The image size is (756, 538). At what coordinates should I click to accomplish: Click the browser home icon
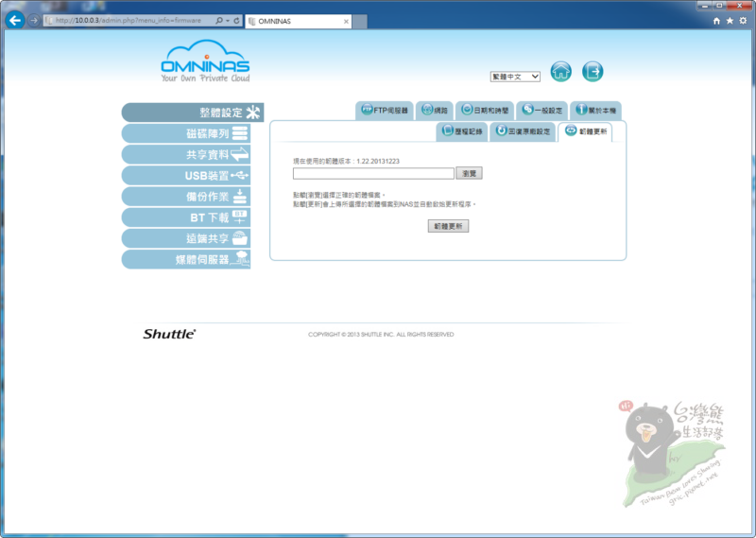pos(716,21)
